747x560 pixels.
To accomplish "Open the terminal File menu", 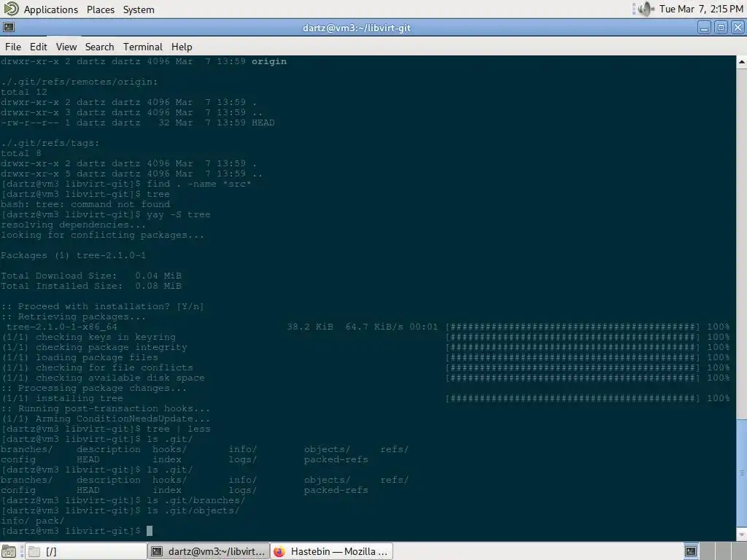I will pyautogui.click(x=13, y=47).
